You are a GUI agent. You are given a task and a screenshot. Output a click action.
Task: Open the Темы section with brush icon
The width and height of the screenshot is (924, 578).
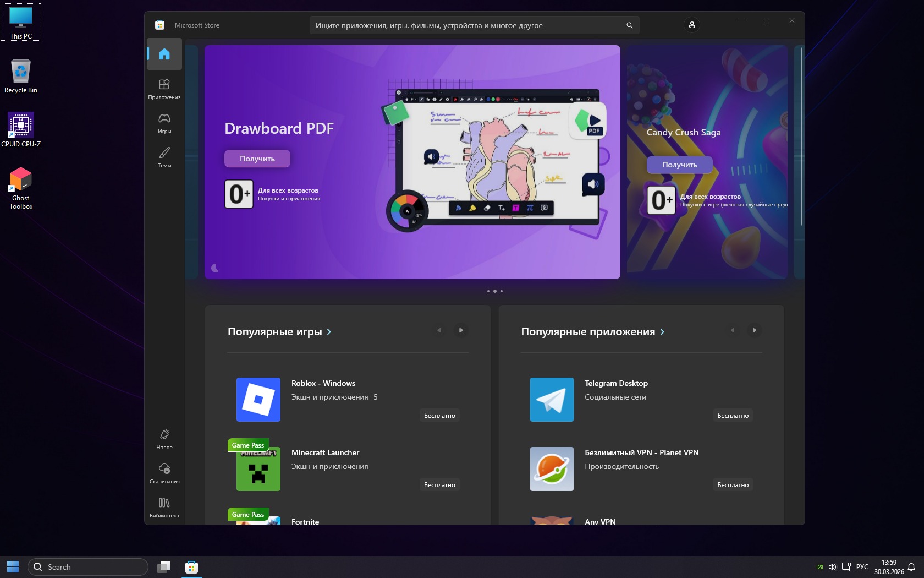pyautogui.click(x=164, y=157)
